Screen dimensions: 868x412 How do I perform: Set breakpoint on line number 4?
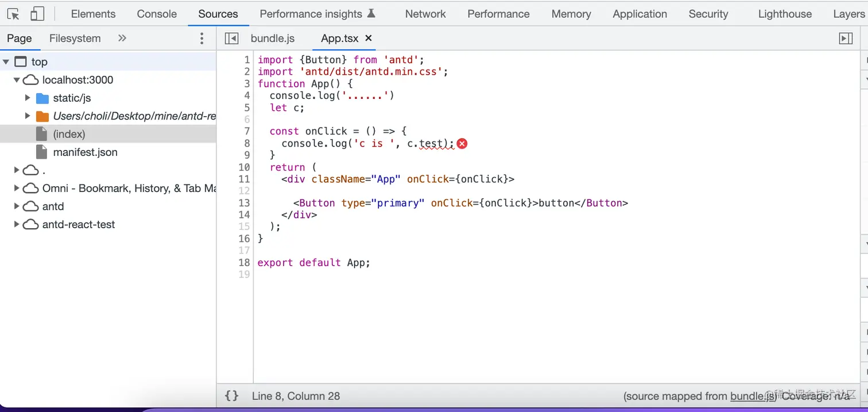pyautogui.click(x=247, y=95)
